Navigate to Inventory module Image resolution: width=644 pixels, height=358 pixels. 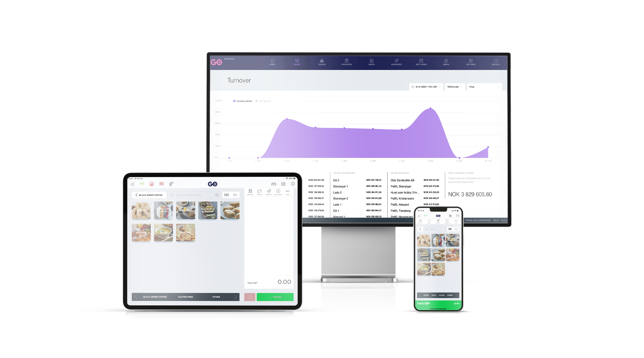point(347,63)
